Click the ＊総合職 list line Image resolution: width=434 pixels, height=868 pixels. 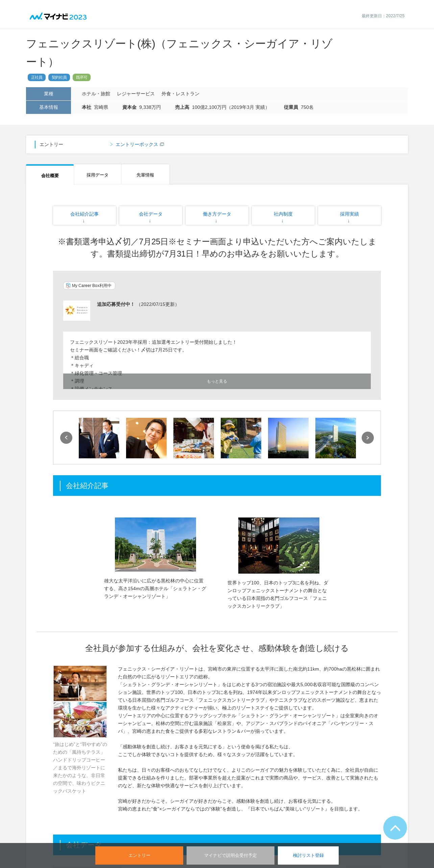(79, 358)
